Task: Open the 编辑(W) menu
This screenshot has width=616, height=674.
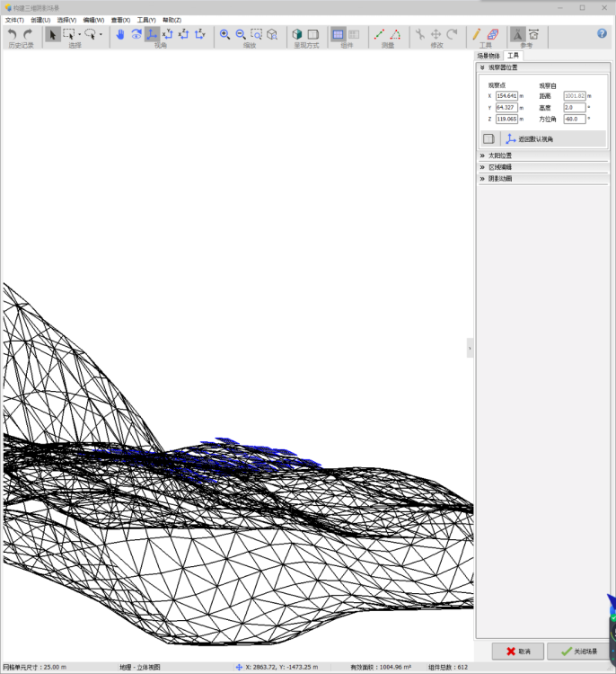Action: [93, 20]
